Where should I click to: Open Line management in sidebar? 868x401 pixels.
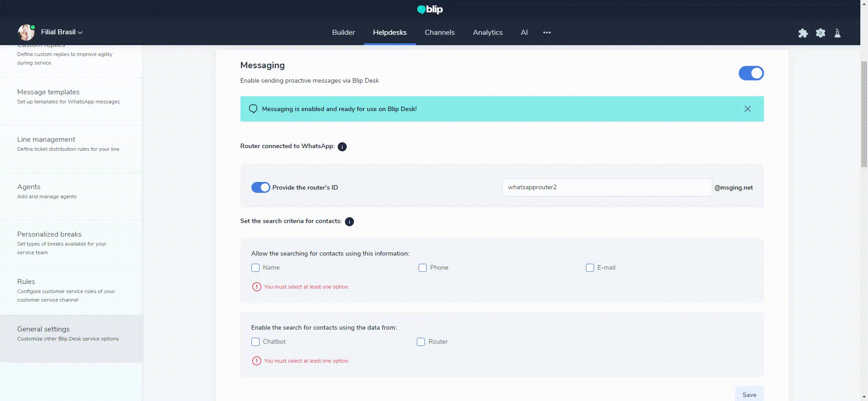71,149
